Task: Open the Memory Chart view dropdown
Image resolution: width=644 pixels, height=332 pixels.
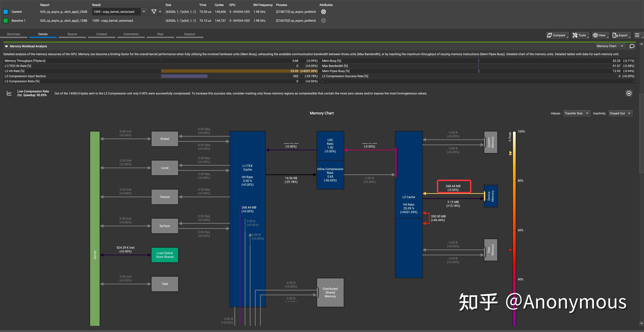Action: coord(610,46)
